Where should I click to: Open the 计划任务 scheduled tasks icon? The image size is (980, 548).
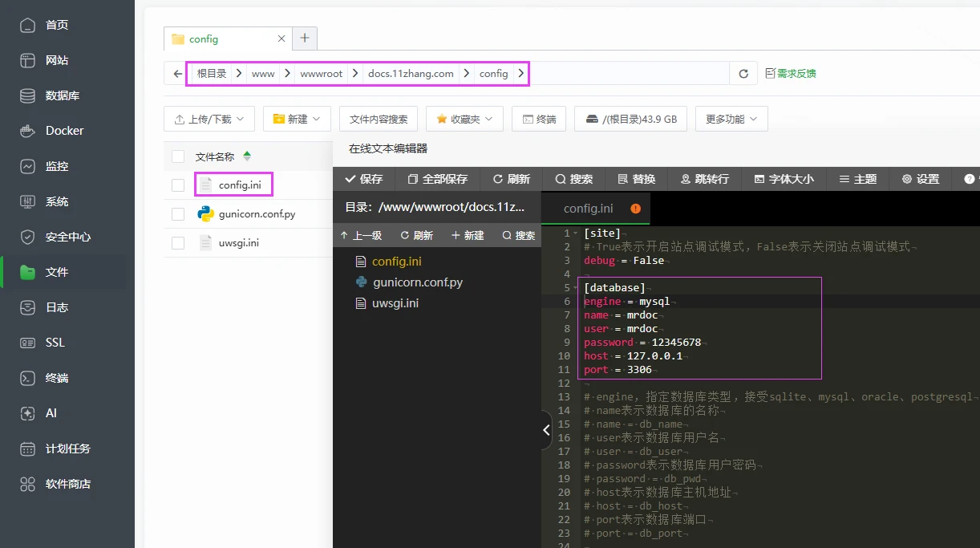(x=28, y=449)
